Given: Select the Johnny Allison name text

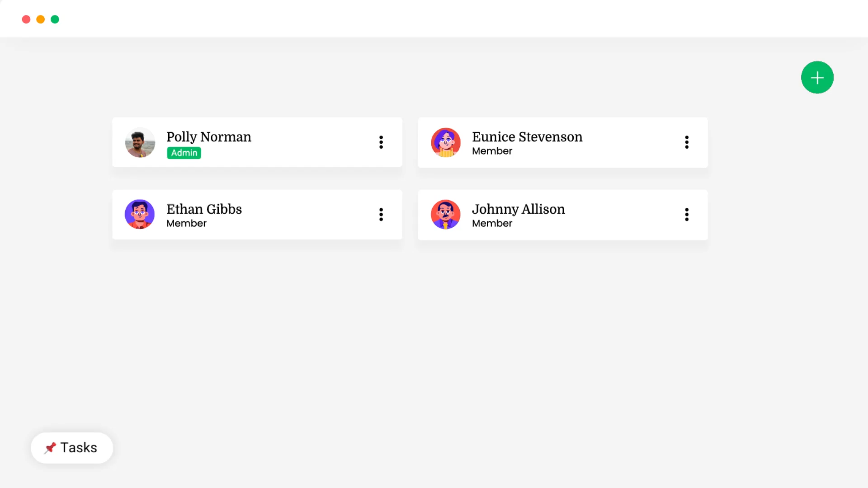Looking at the screenshot, I should [519, 209].
